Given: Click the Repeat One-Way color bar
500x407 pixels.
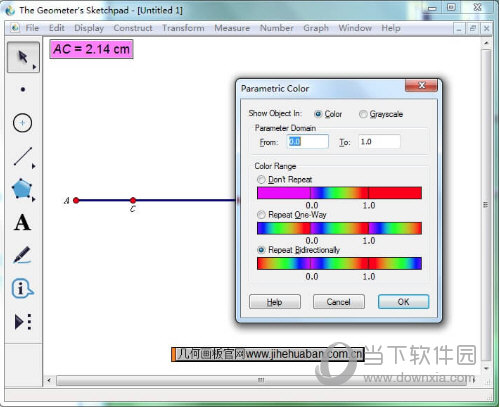Looking at the screenshot, I should pos(339,228).
